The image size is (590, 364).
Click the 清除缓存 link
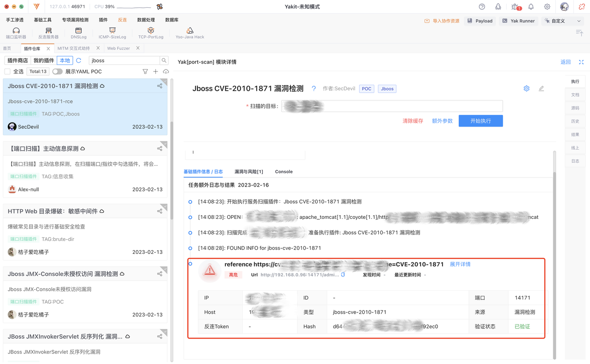413,121
